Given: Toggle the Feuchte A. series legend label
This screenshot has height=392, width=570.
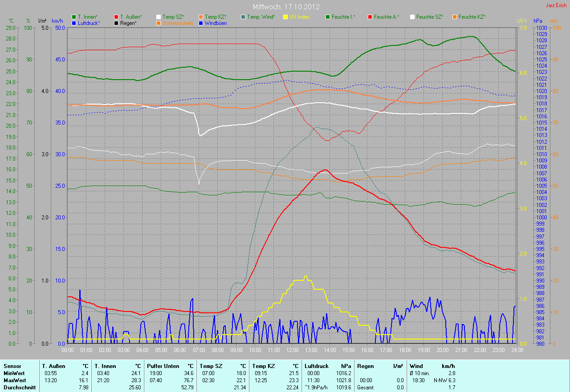Looking at the screenshot, I should click(x=387, y=17).
